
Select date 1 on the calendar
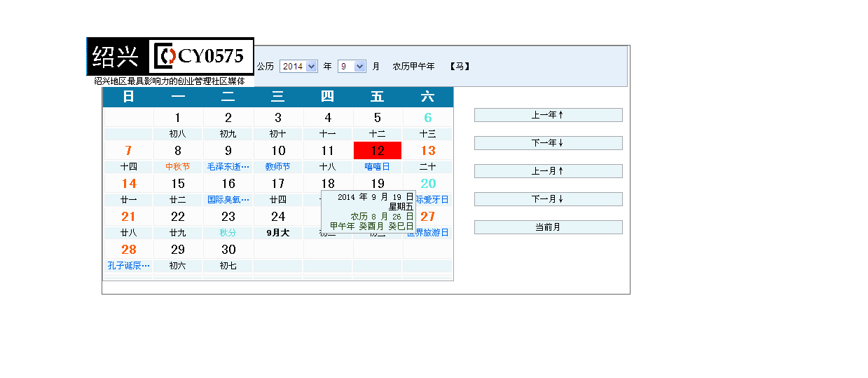click(x=178, y=118)
